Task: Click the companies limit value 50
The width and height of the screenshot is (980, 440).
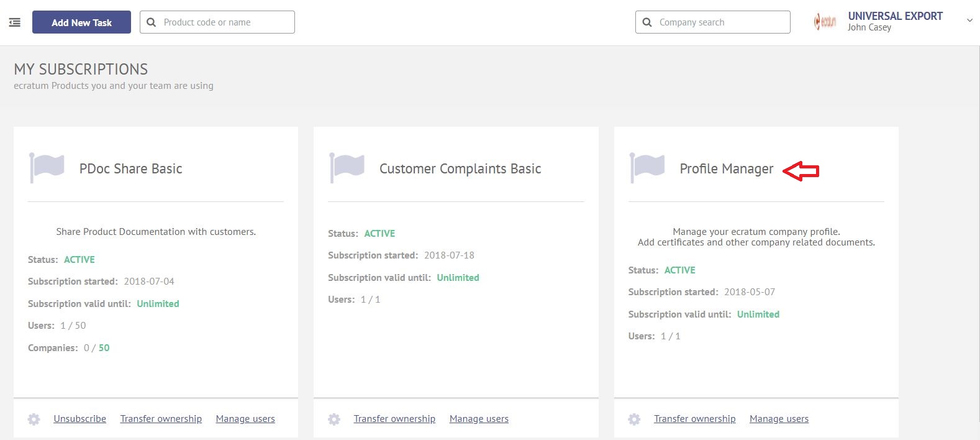Action: (x=104, y=348)
